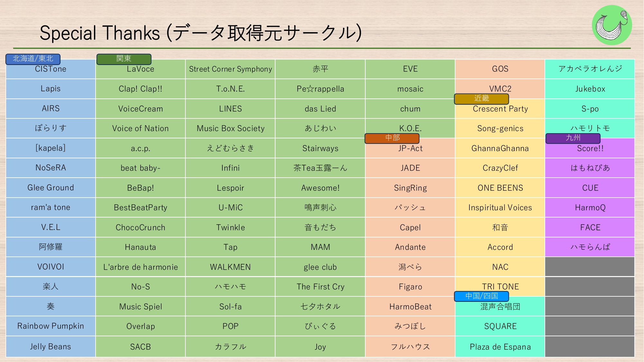Click the Music Box Society cell
Image resolution: width=644 pixels, height=362 pixels.
[x=230, y=128]
